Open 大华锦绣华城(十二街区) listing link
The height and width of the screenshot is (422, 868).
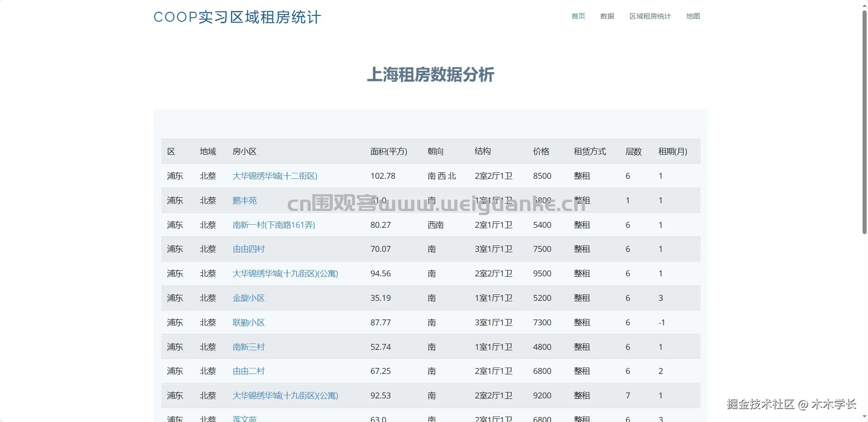coord(275,176)
